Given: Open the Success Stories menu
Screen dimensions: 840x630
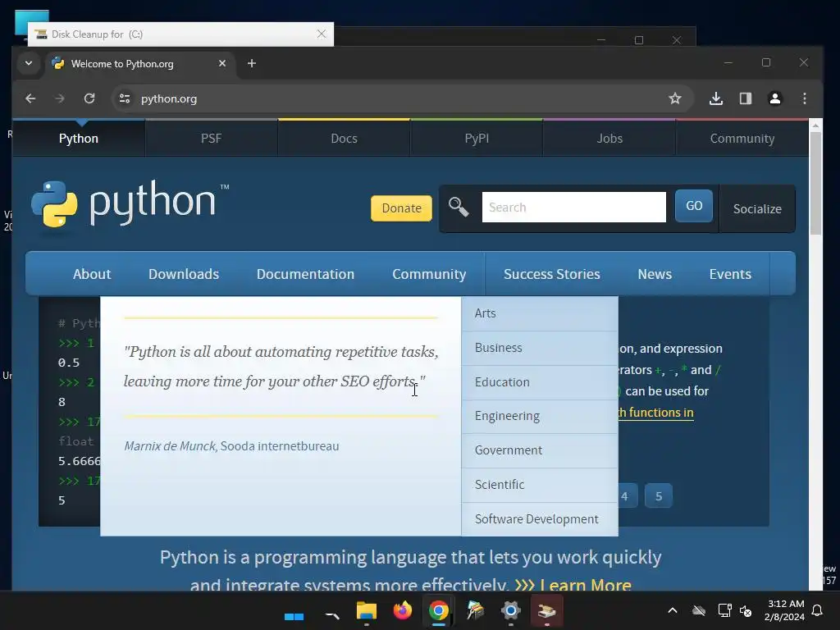Looking at the screenshot, I should [552, 274].
